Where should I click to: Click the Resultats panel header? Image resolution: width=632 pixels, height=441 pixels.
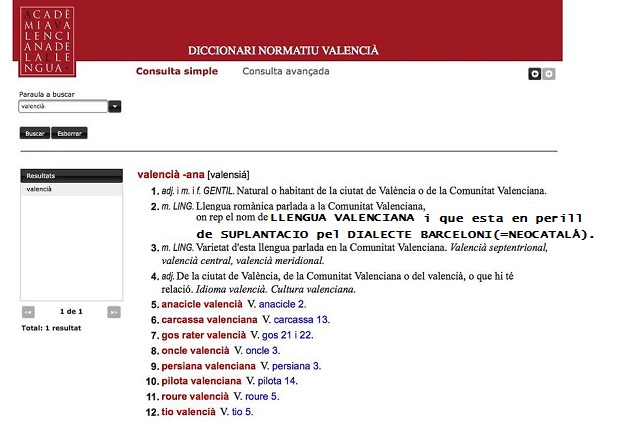[71, 176]
